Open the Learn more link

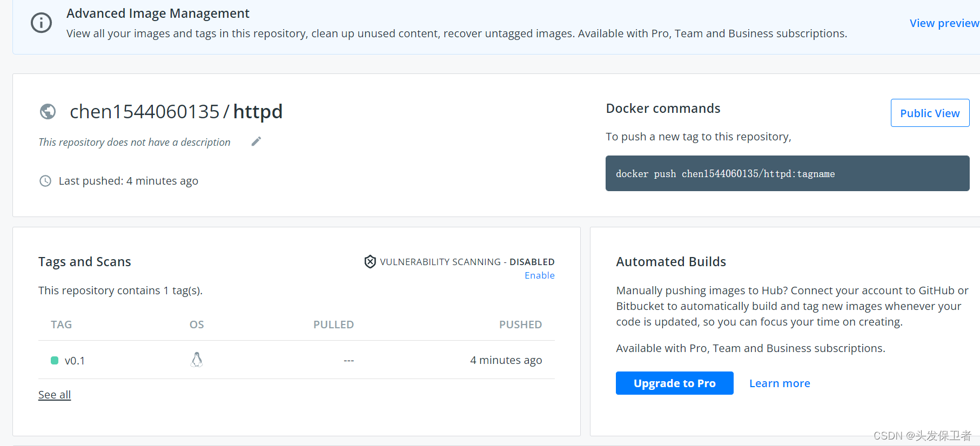point(780,383)
